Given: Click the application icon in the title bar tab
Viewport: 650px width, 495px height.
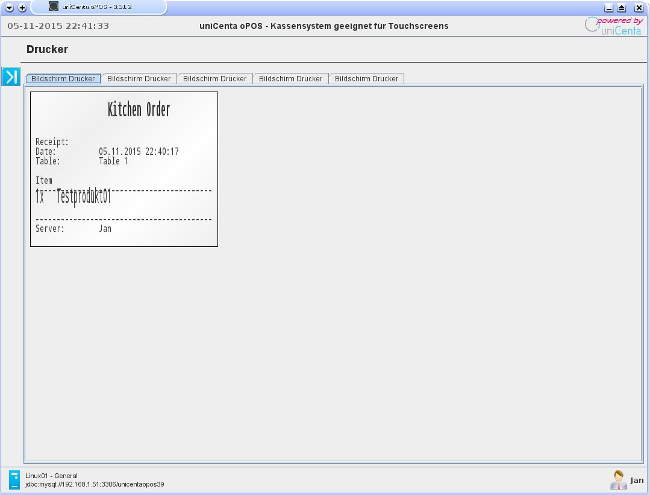Looking at the screenshot, I should (54, 6).
